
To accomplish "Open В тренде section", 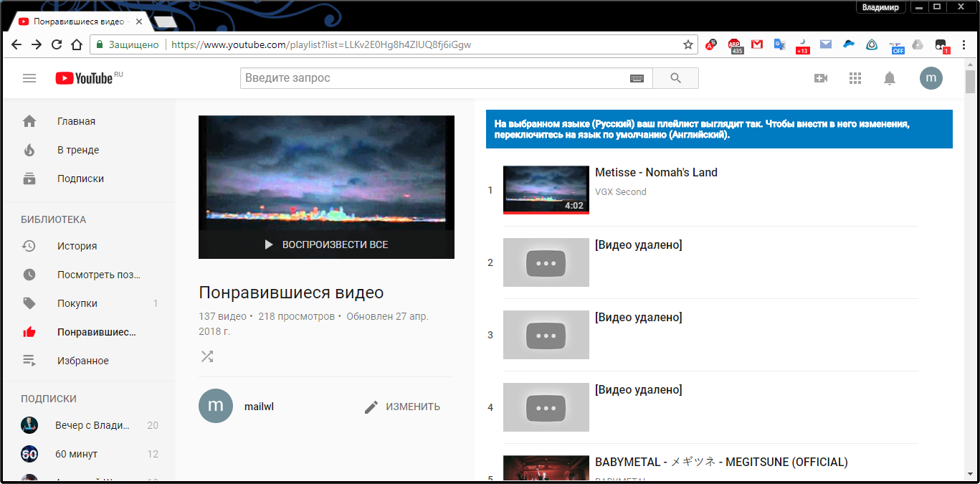I will tap(78, 150).
